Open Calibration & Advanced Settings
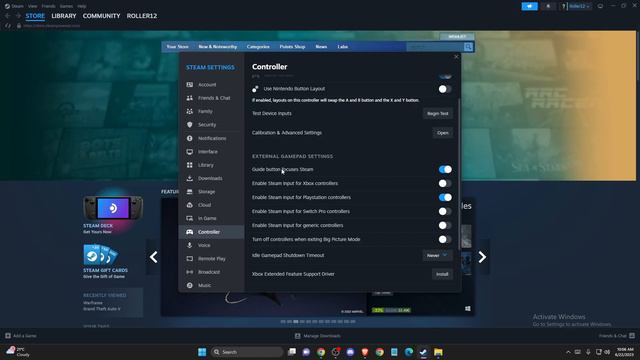This screenshot has height=360, width=640. [442, 133]
